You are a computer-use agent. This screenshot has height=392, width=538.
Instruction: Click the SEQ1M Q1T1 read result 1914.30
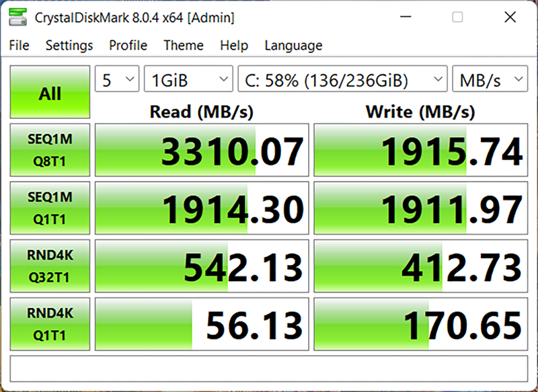pos(202,208)
